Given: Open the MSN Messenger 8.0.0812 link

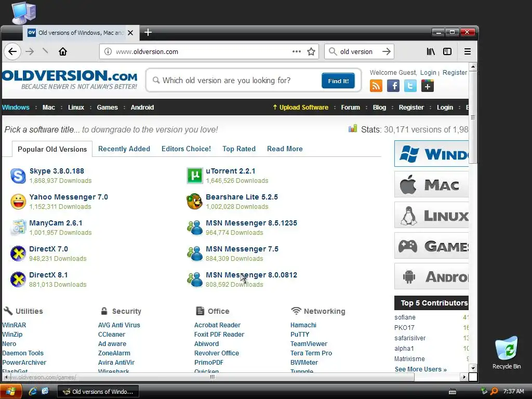Looking at the screenshot, I should (x=251, y=275).
